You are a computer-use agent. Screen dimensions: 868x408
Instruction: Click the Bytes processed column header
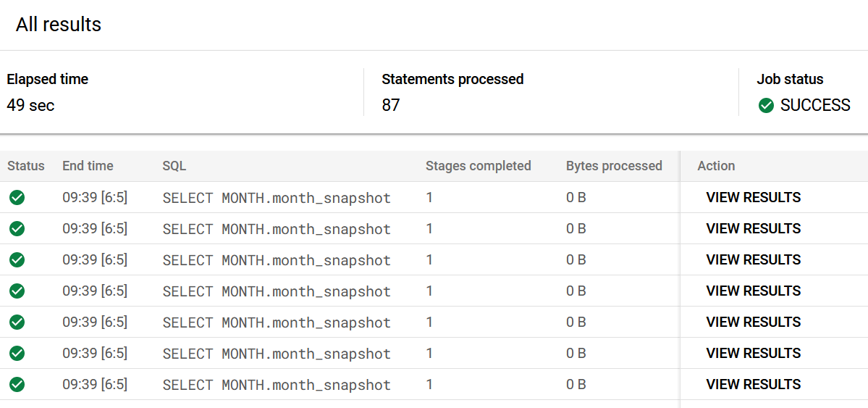click(x=614, y=166)
